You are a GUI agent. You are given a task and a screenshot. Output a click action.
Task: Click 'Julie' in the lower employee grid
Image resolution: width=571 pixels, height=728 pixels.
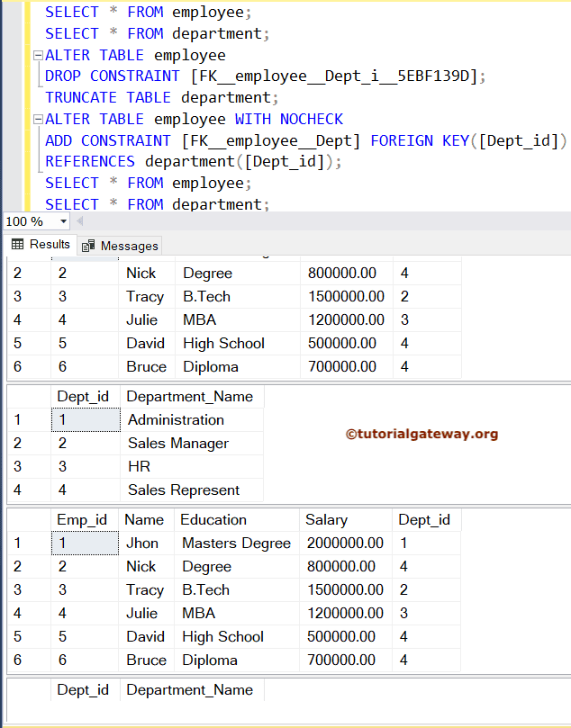coord(146,614)
